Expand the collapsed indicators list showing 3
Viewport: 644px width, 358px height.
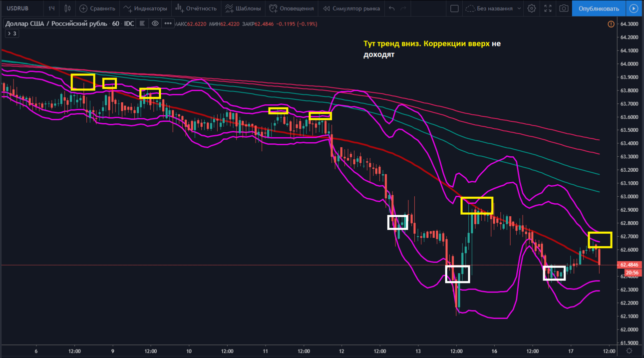(11, 33)
